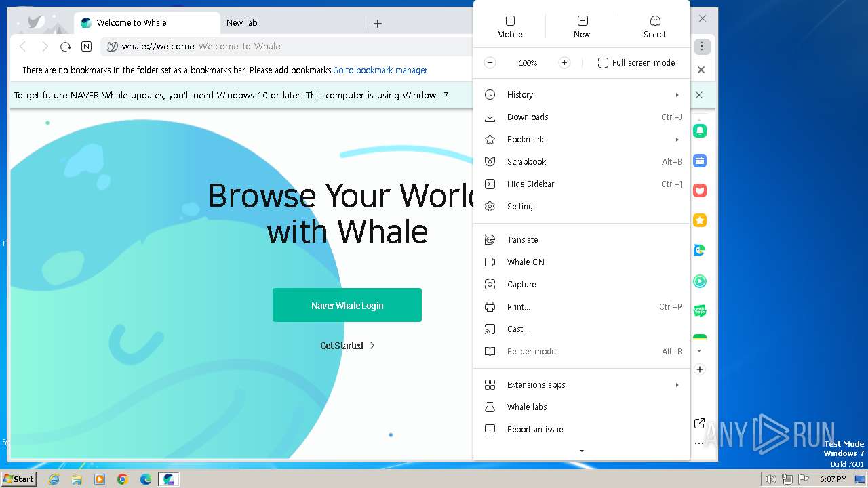Open the red pocket sidebar icon

pyautogui.click(x=700, y=190)
